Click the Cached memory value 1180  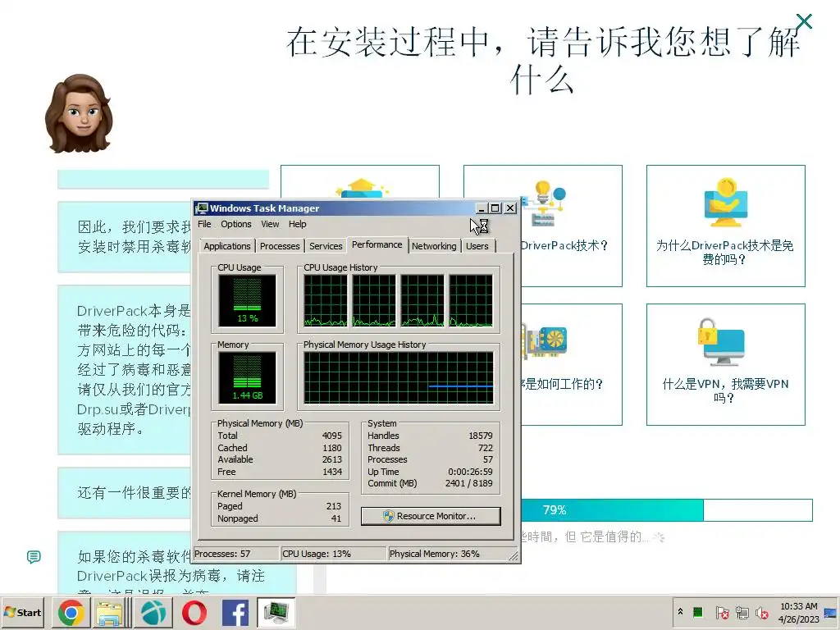click(x=332, y=448)
